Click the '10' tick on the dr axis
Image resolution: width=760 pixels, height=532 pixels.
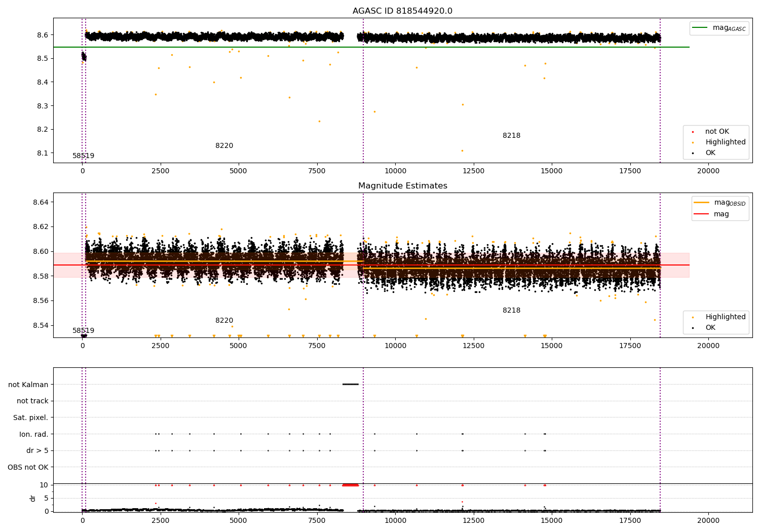44,485
